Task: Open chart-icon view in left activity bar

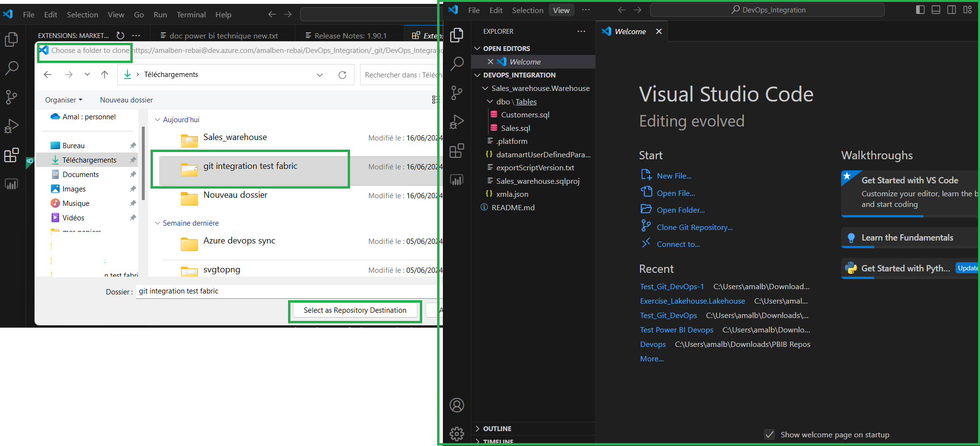Action: (11, 184)
